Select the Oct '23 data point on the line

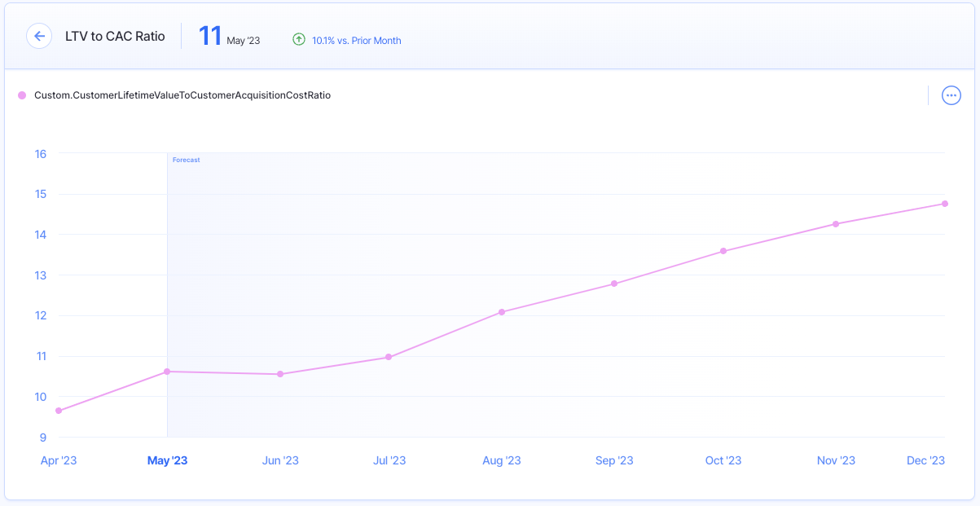point(723,251)
